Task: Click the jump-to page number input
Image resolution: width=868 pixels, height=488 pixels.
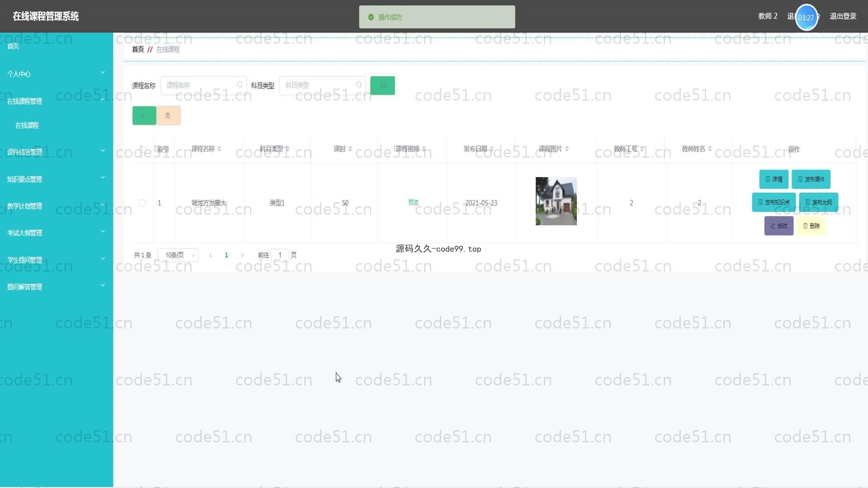Action: pyautogui.click(x=280, y=255)
